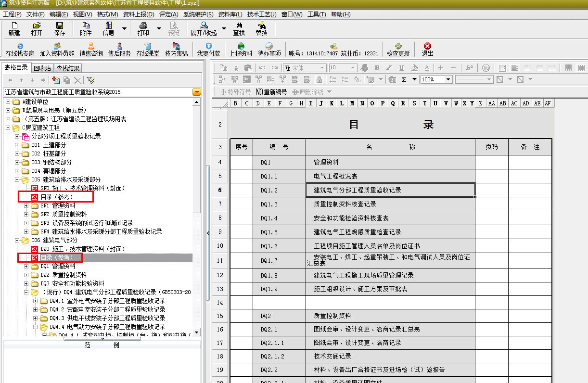
Task: Click the 查找 binoculars icon
Action: 239,29
